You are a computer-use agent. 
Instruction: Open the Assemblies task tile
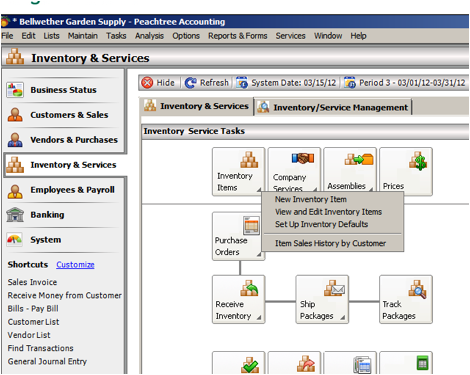point(350,170)
